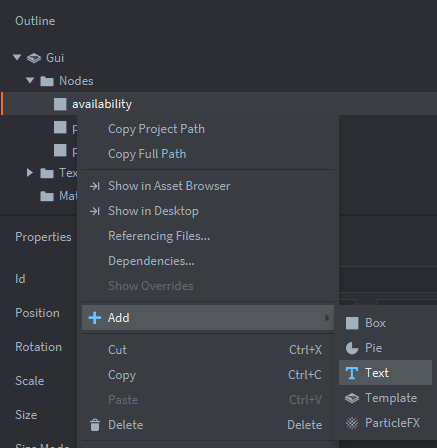Click the ParticleFX icon in submenu
This screenshot has width=437, height=448.
click(352, 423)
